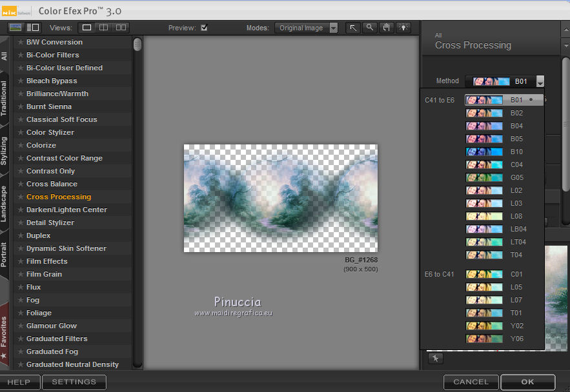Image resolution: width=570 pixels, height=392 pixels.
Task: Choose the G05 green method option
Action: 504,177
